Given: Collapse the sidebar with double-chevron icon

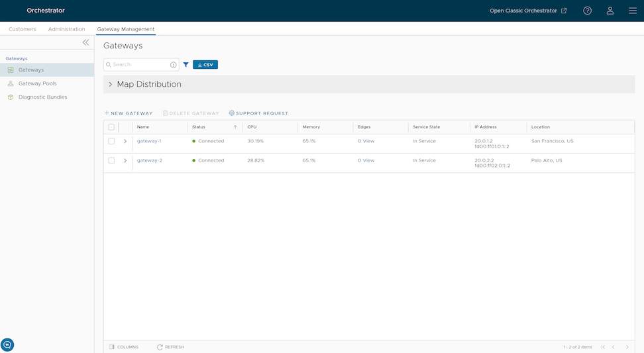Looking at the screenshot, I should coord(85,42).
